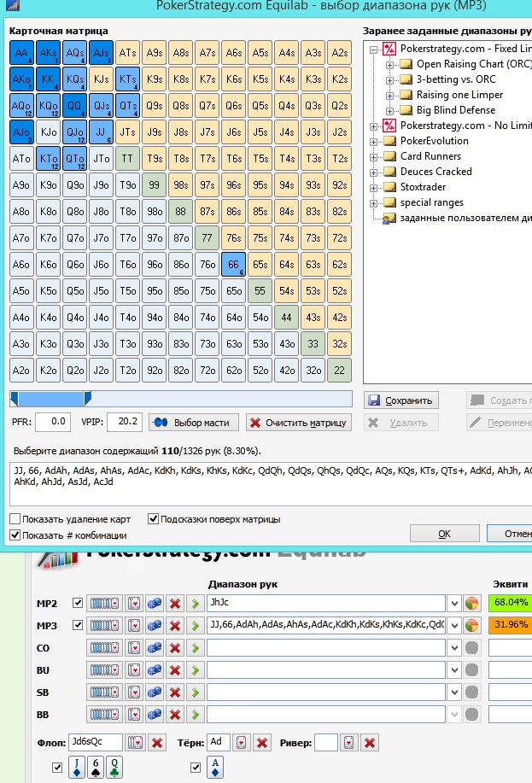Screen dimensions: 532x783
Task: Clear the MP2 hand range with red X
Action: point(175,604)
